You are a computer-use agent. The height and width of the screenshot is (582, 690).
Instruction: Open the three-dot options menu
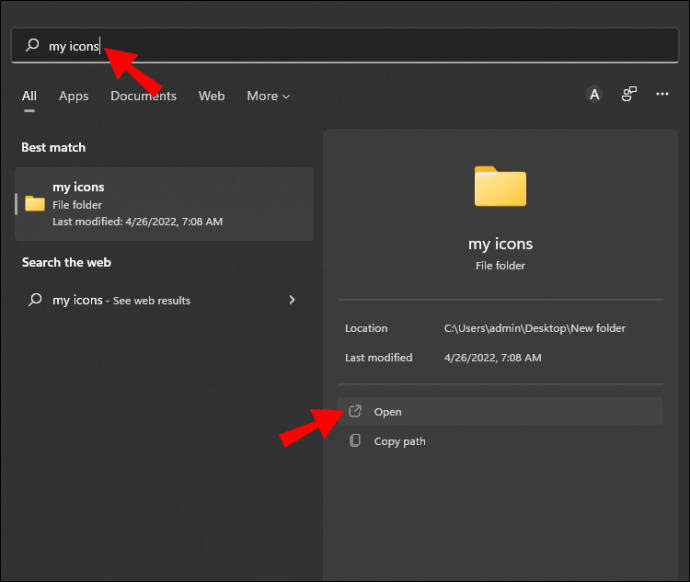point(662,94)
